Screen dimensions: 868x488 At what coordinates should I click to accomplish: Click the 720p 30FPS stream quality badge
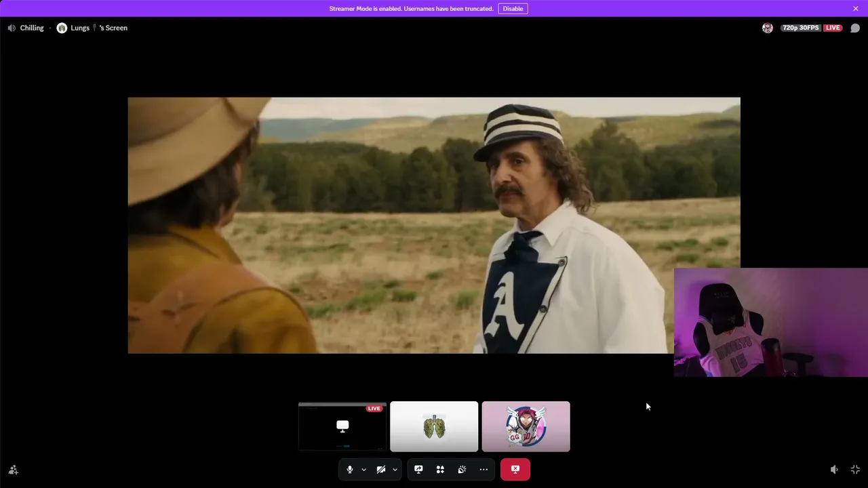tap(801, 28)
